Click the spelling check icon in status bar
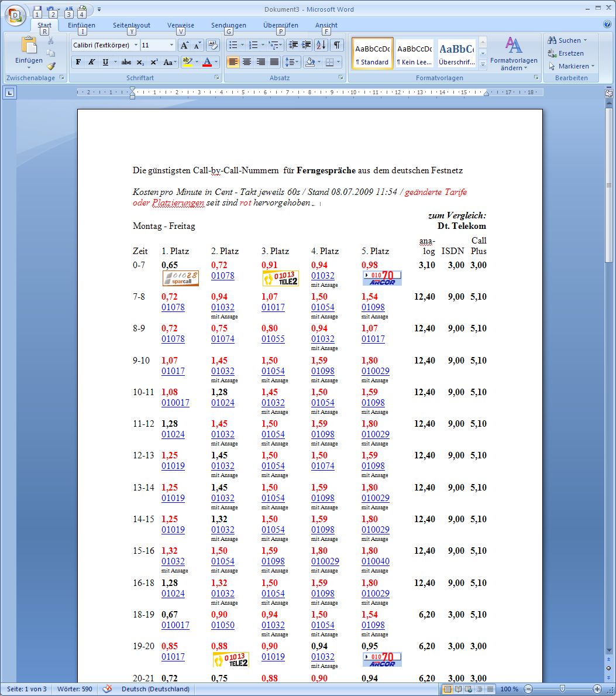This screenshot has width=616, height=696. point(107,689)
